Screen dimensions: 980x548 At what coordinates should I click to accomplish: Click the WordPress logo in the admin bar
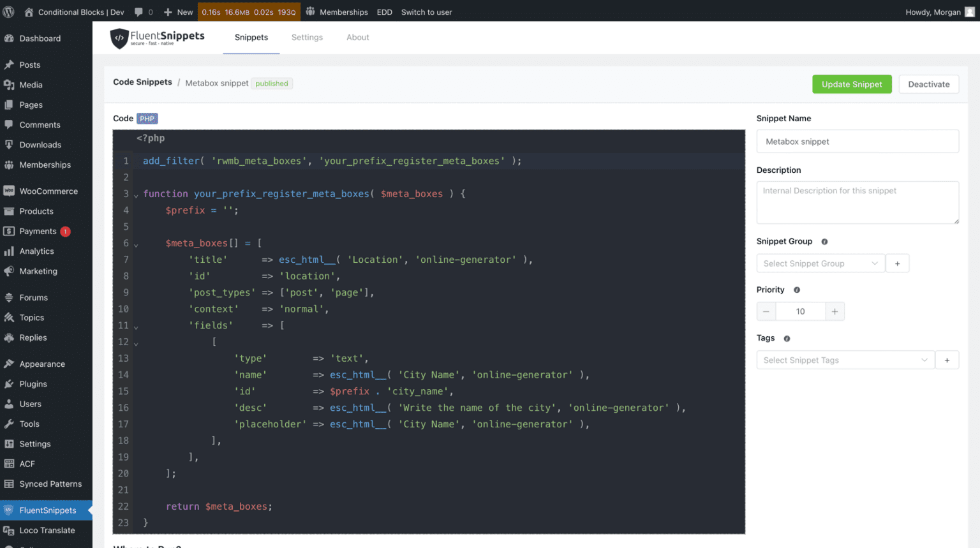[x=8, y=11]
